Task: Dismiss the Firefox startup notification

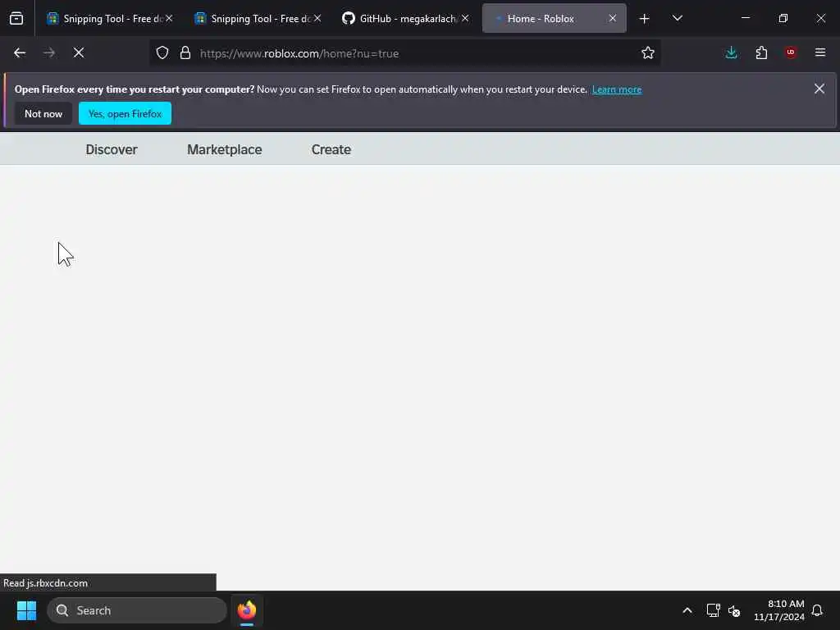Action: coord(819,89)
